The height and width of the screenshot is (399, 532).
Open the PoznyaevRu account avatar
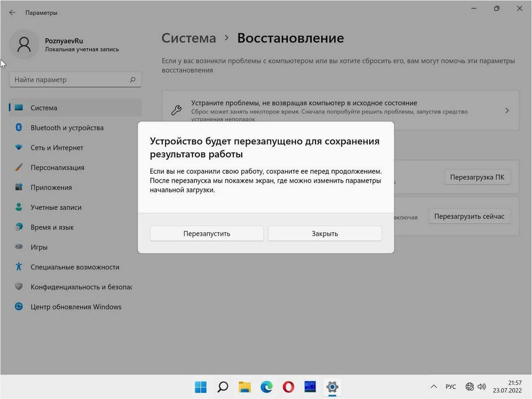(24, 44)
